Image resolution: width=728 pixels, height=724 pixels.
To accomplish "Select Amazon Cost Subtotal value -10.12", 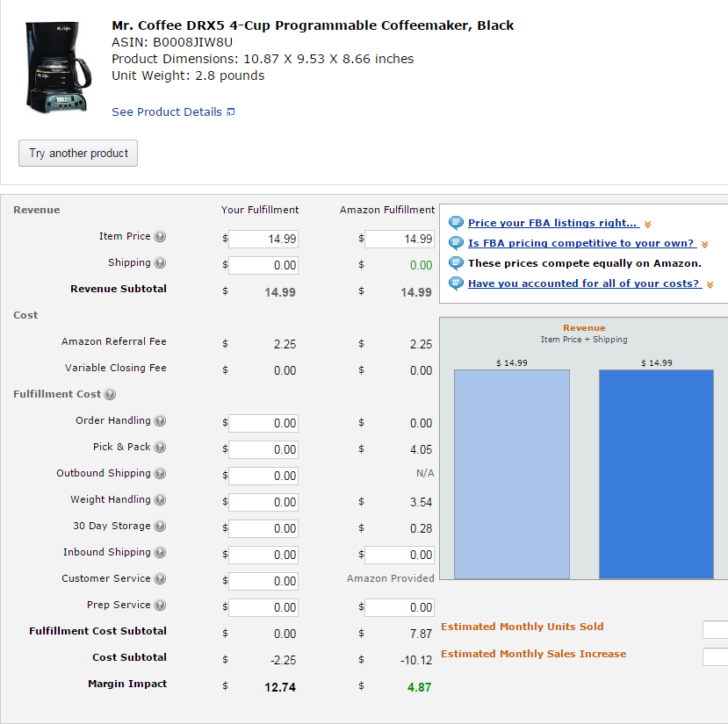I will pos(416,661).
